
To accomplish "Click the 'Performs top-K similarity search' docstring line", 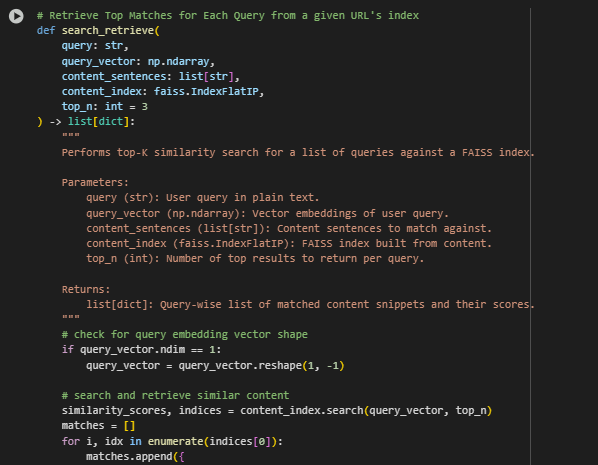I will click(298, 153).
